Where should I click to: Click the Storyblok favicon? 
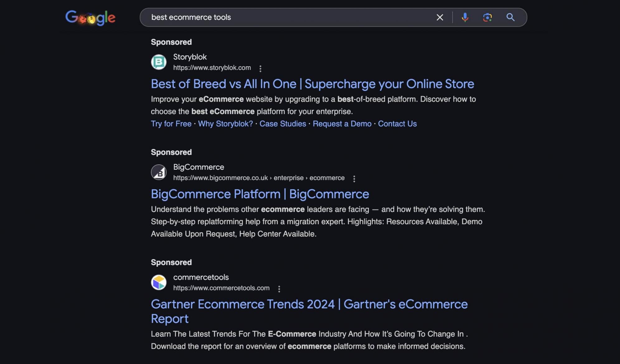point(159,62)
